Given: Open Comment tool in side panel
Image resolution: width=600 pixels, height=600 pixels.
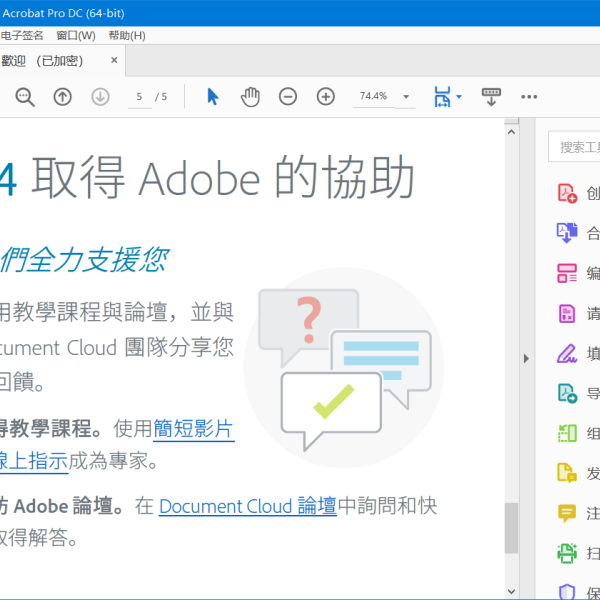Looking at the screenshot, I should click(x=567, y=513).
